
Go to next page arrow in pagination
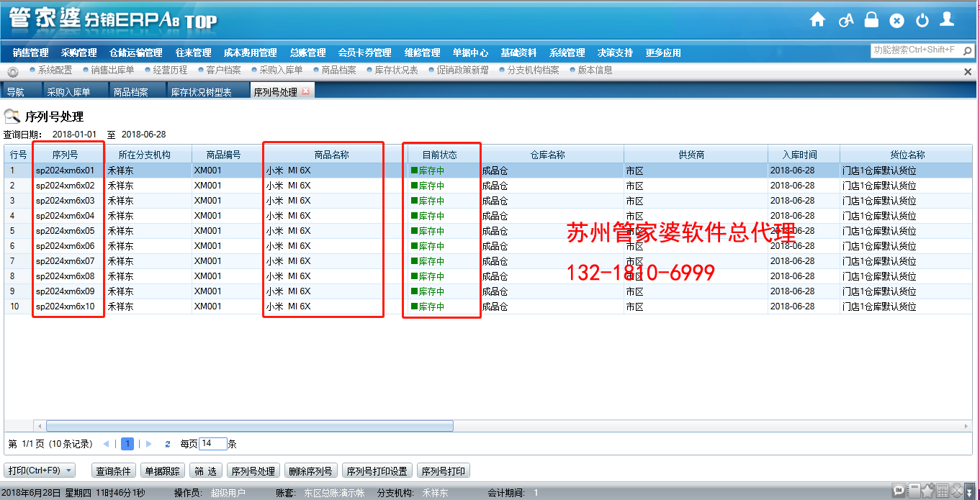click(148, 445)
